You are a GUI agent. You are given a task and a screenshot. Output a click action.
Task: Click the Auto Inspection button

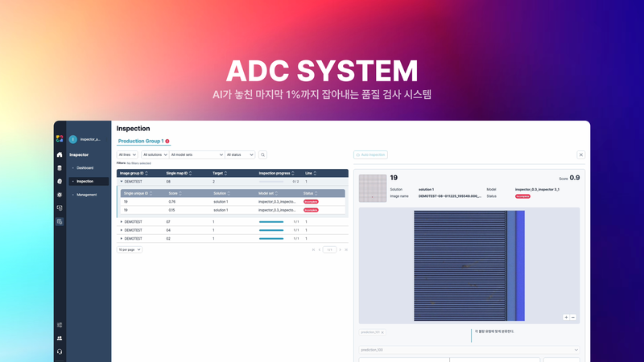371,154
